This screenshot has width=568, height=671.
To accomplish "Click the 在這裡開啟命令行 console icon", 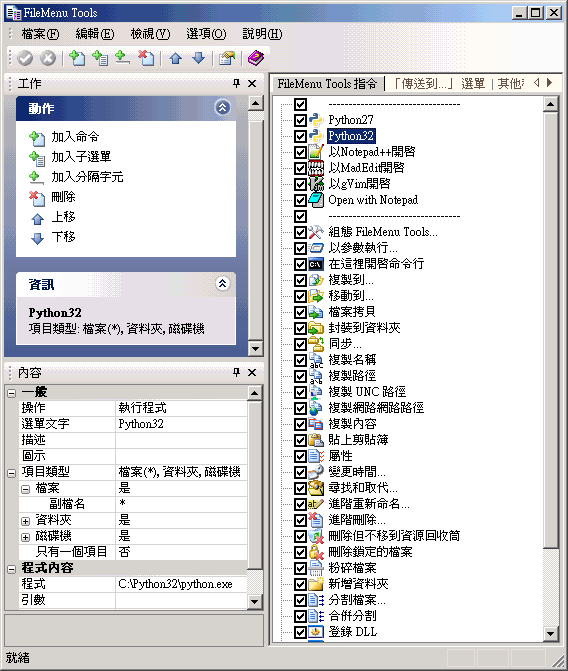I will click(x=316, y=264).
